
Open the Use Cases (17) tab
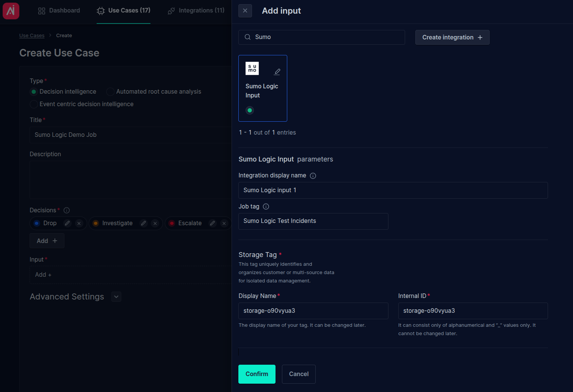coord(124,11)
